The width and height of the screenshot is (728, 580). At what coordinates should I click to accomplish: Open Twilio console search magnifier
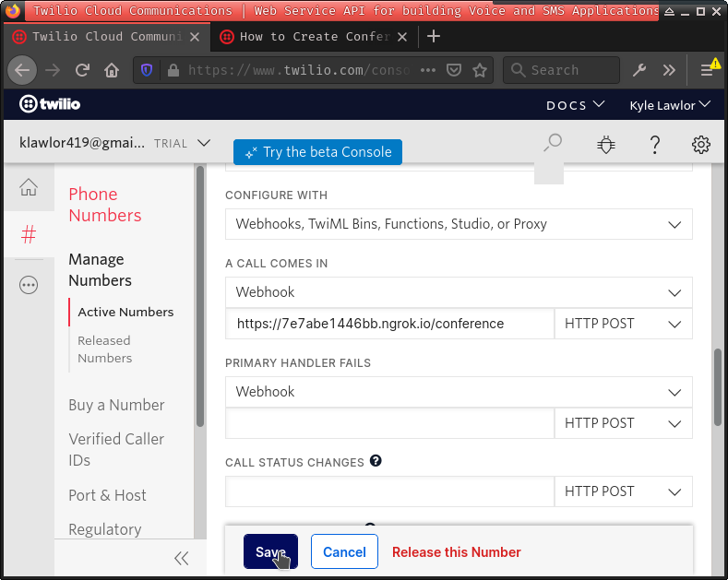point(553,143)
